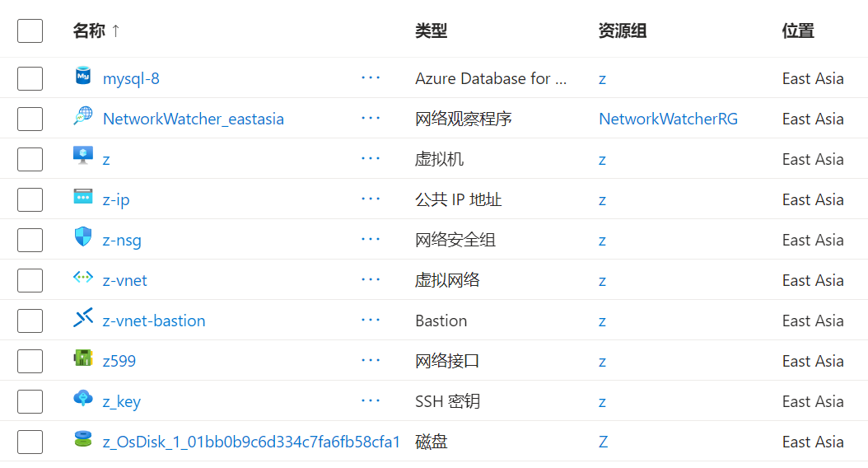Click the mysql-8 database icon

click(83, 76)
